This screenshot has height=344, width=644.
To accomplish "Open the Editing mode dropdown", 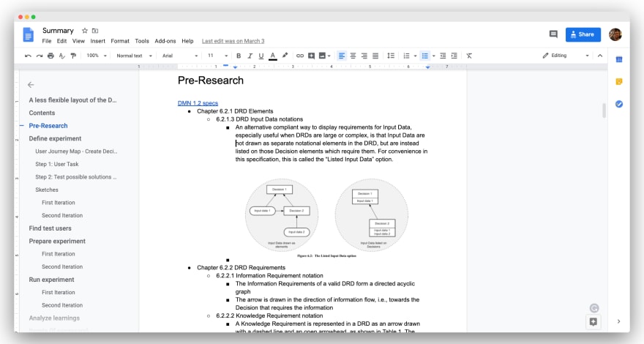I will coord(566,56).
